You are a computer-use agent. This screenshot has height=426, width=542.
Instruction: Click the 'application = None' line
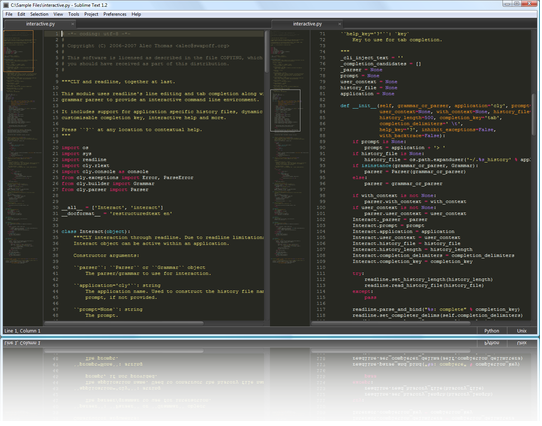367,94
